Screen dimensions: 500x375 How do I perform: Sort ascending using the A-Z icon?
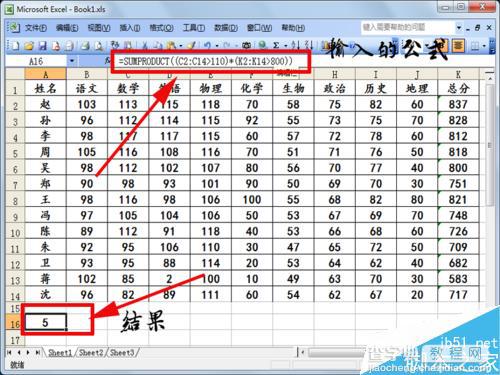pyautogui.click(x=295, y=46)
